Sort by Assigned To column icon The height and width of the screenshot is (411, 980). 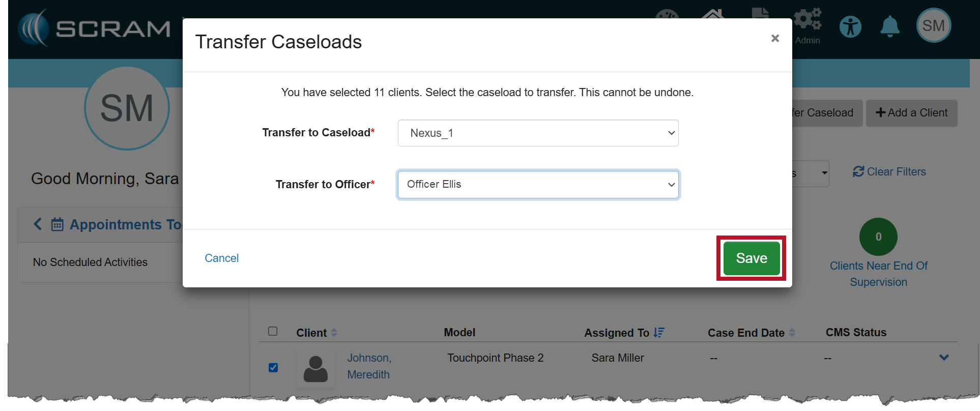pyautogui.click(x=659, y=333)
